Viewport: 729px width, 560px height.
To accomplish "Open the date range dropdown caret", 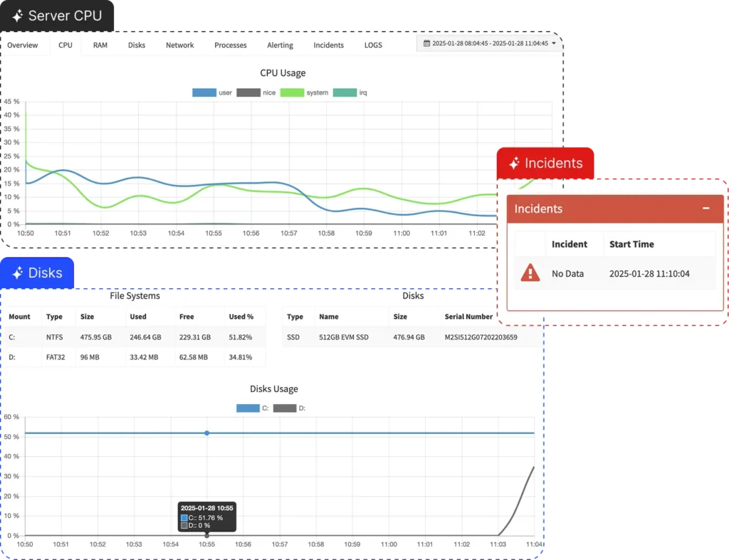I will 554,43.
